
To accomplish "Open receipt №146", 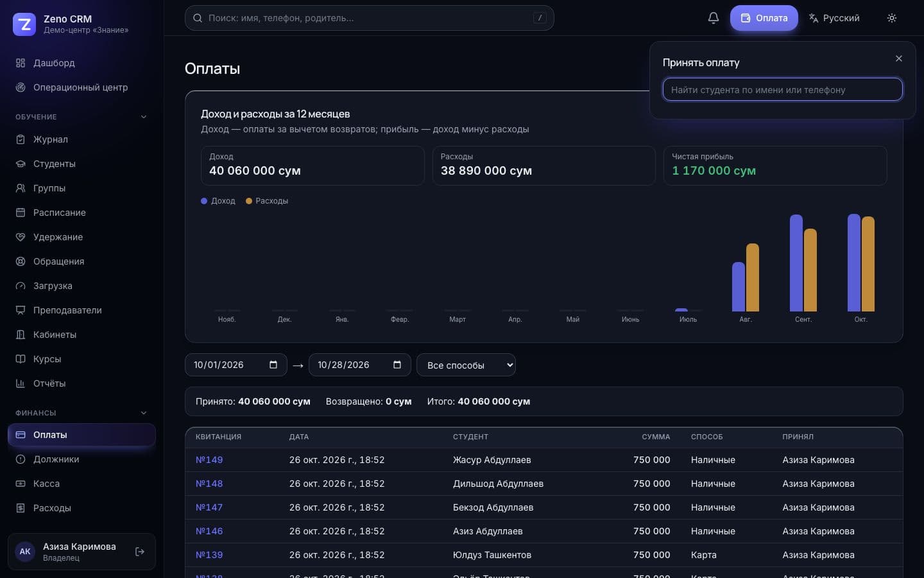I will [x=209, y=531].
